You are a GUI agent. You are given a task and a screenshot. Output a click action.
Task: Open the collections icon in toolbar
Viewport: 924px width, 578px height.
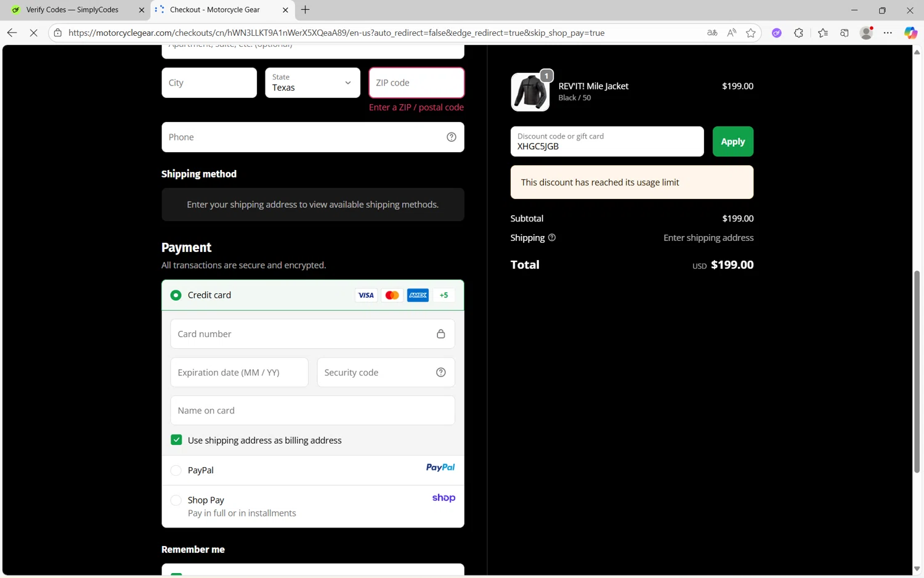point(845,33)
